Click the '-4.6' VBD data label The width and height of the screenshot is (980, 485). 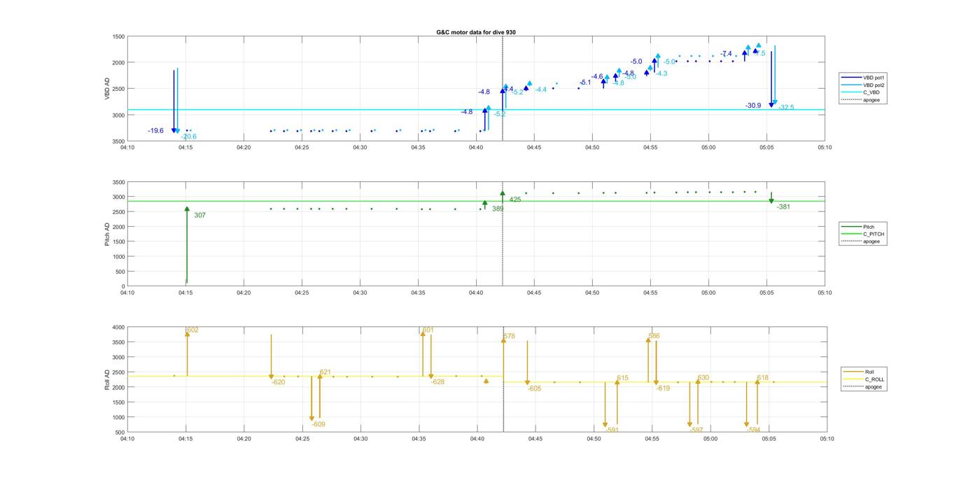click(596, 76)
